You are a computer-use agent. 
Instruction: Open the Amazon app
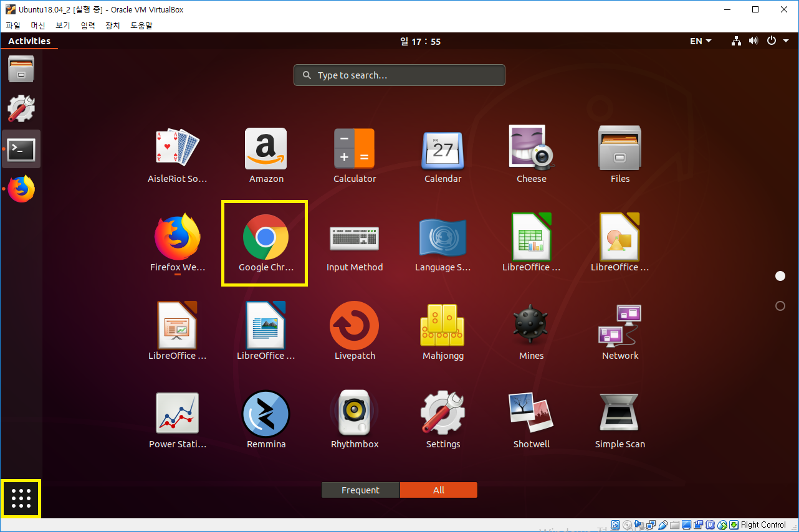[266, 156]
